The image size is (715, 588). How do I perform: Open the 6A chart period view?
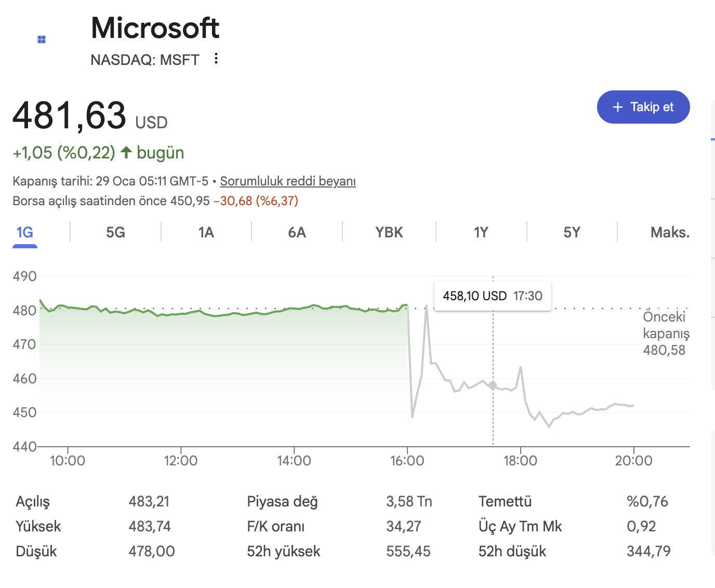pyautogui.click(x=296, y=232)
